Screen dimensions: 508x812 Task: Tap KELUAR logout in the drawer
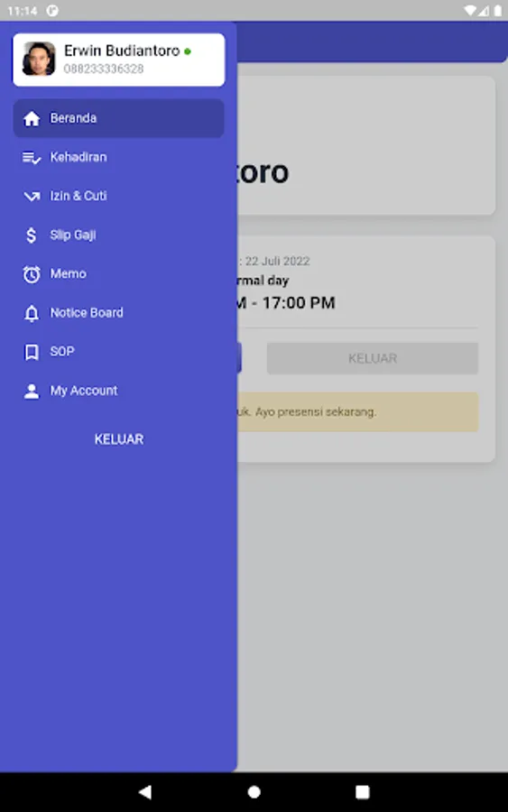(119, 439)
